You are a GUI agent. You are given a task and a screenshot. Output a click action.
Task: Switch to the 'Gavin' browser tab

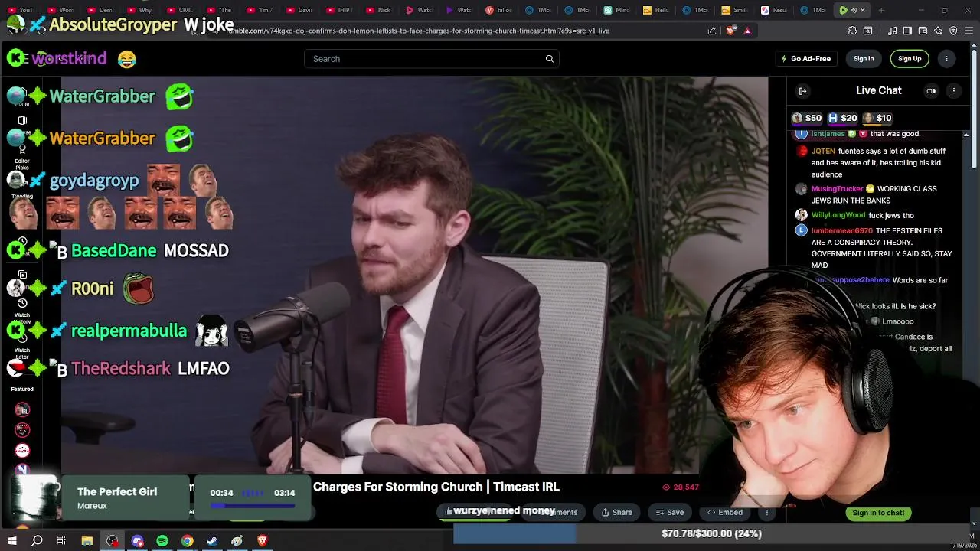point(299,10)
